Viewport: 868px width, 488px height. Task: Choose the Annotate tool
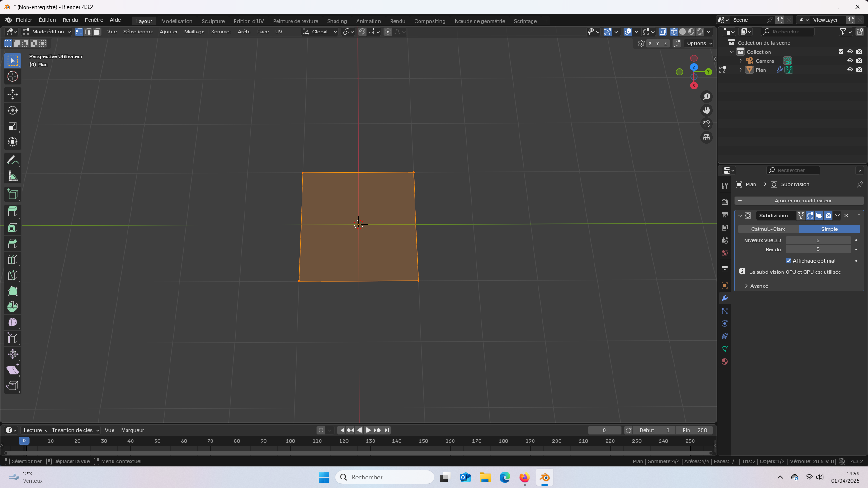click(x=13, y=160)
